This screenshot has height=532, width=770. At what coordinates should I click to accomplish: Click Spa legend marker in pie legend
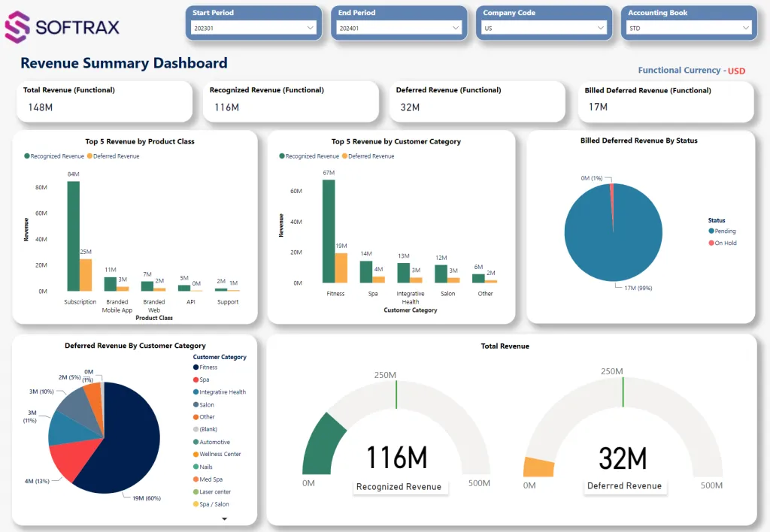pos(196,379)
